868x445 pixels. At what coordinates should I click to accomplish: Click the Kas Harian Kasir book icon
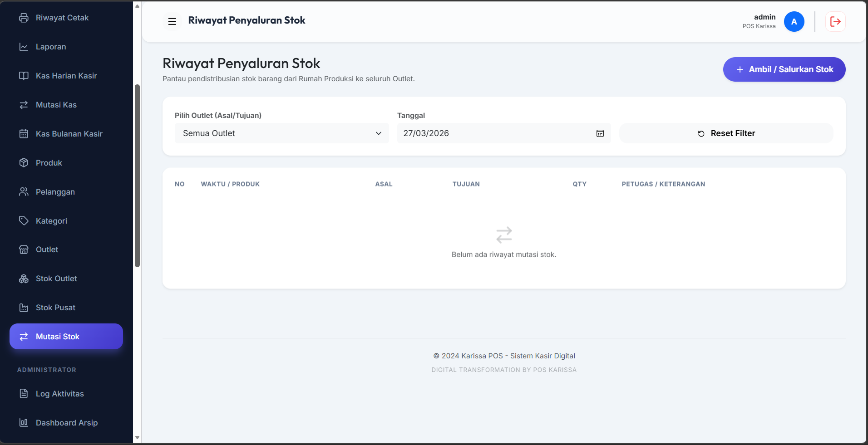(x=24, y=76)
